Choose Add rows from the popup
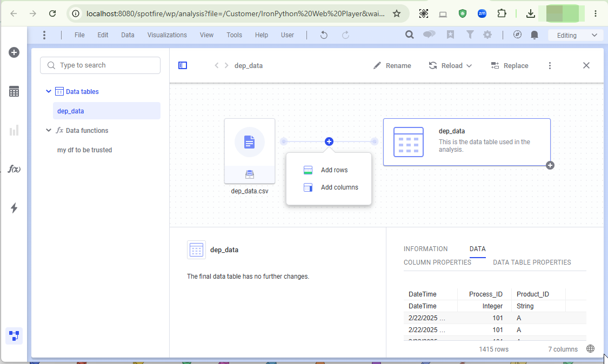The height and width of the screenshot is (364, 608). (329, 170)
